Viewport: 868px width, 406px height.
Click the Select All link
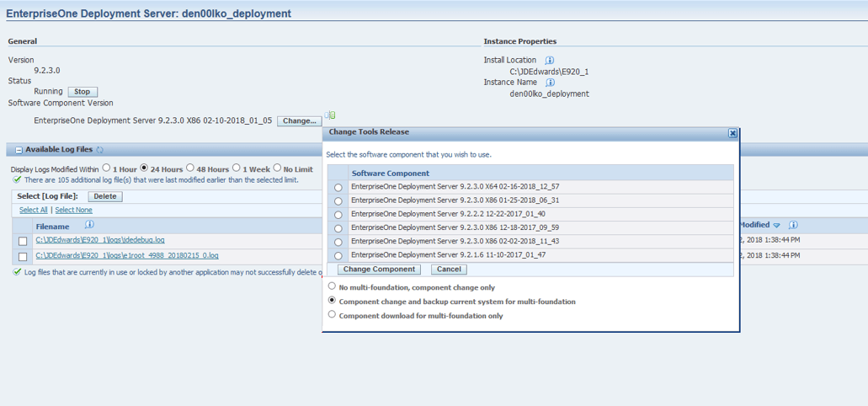(x=33, y=210)
